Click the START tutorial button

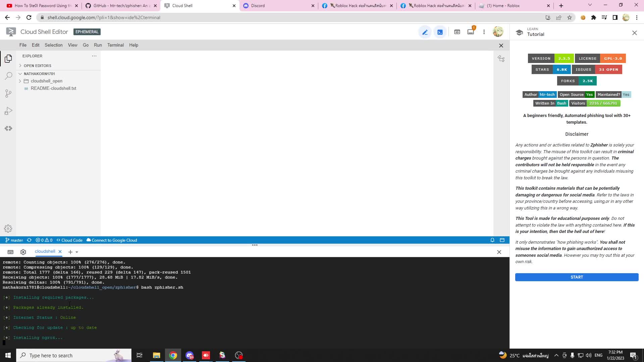(x=577, y=277)
